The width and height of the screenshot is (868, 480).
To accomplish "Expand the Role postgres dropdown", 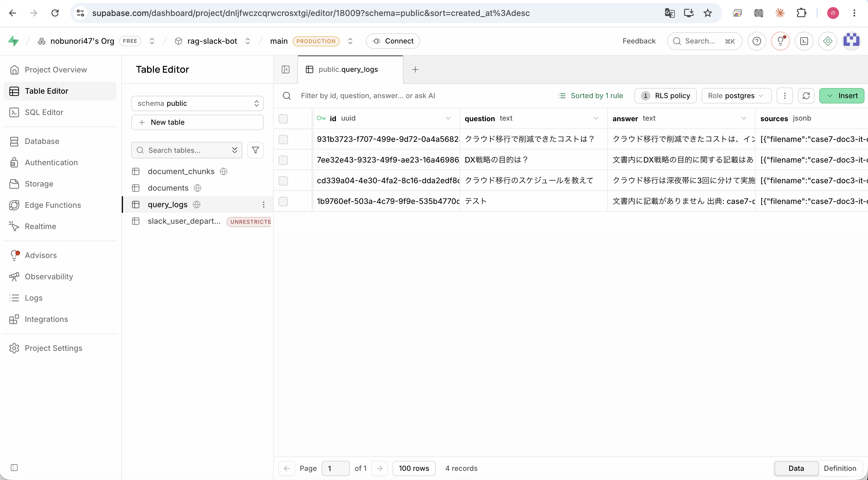I will tap(736, 96).
